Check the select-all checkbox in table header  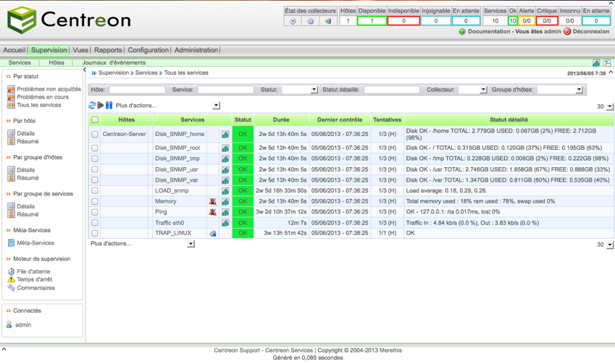click(x=95, y=120)
